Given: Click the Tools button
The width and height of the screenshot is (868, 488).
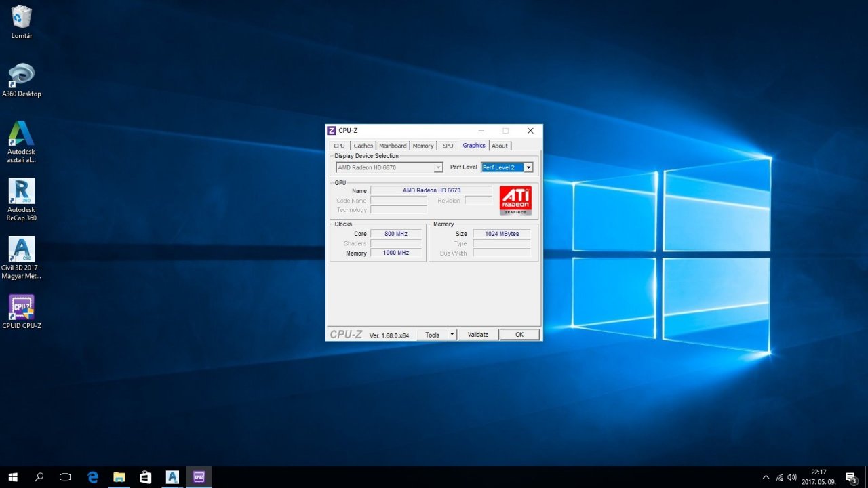Looking at the screenshot, I should (x=433, y=335).
